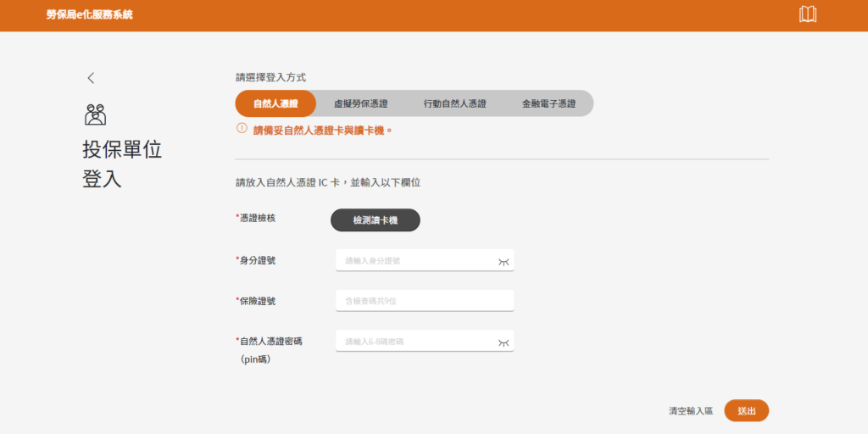Click the 請備妥自然人憑證卡與讀卡機 notice text
The height and width of the screenshot is (434, 868).
coord(323,130)
